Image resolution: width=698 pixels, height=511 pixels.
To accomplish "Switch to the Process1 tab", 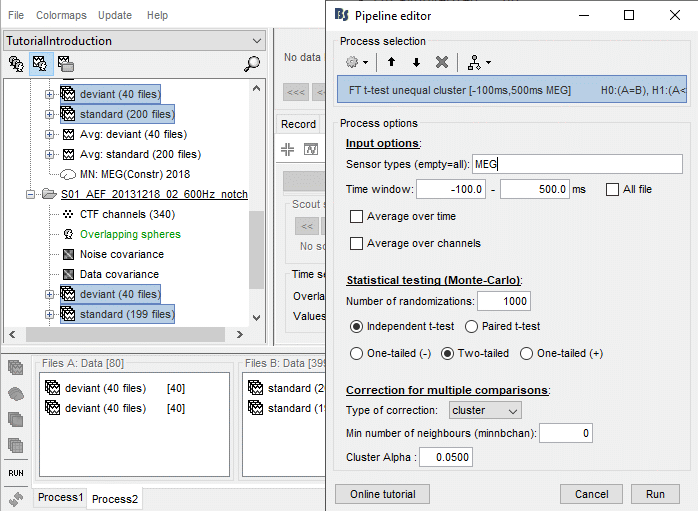I will tap(60, 497).
